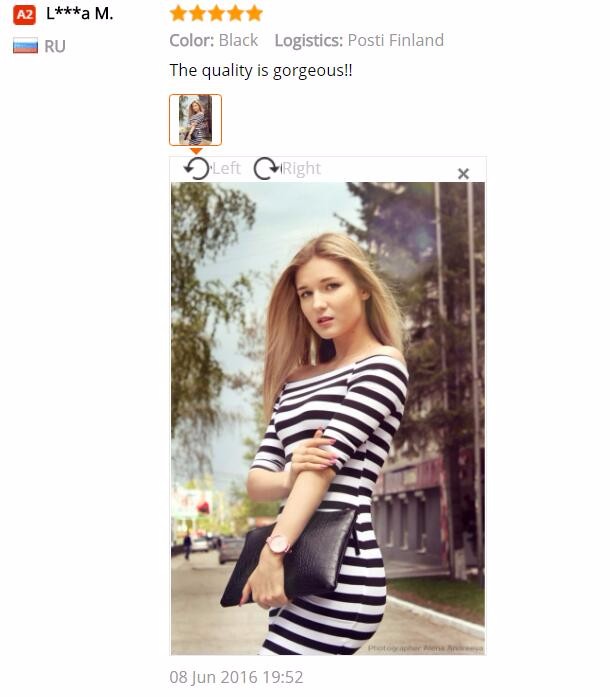The height and width of the screenshot is (697, 610).
Task: Click the rotate right arrow icon
Action: [266, 168]
